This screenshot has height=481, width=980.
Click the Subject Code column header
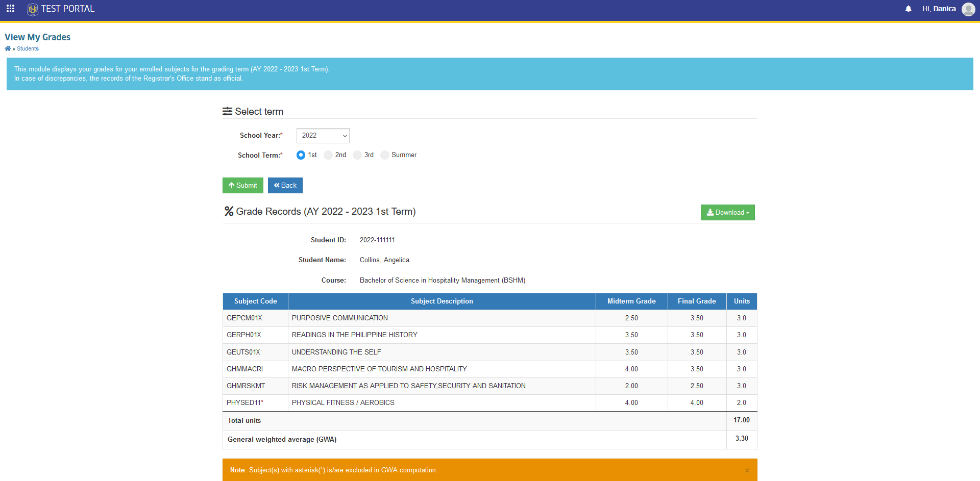(255, 301)
